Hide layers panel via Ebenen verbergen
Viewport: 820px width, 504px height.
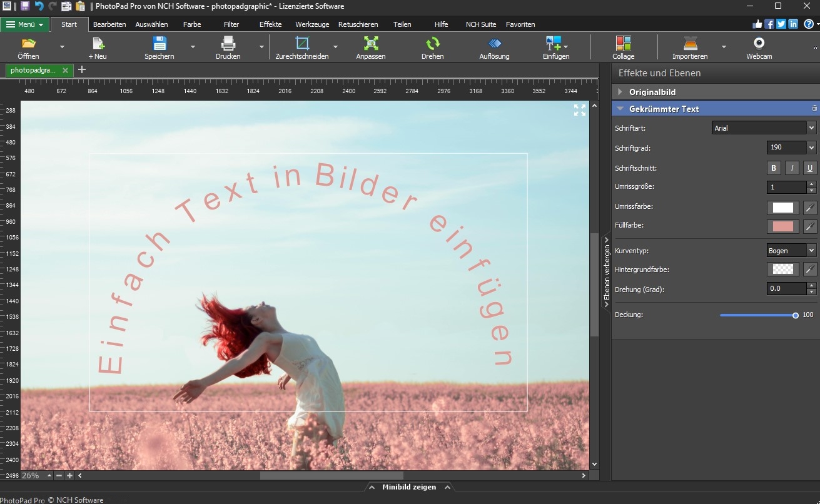click(606, 273)
